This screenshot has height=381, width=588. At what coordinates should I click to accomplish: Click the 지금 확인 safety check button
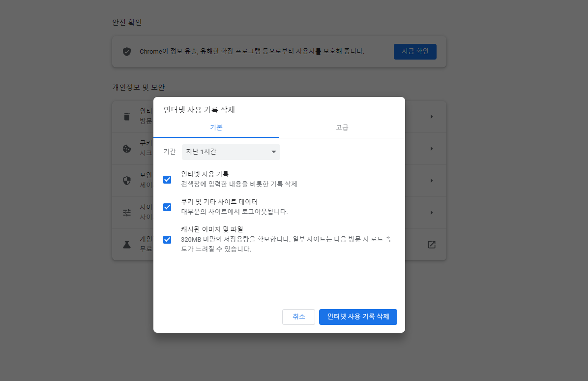tap(414, 51)
